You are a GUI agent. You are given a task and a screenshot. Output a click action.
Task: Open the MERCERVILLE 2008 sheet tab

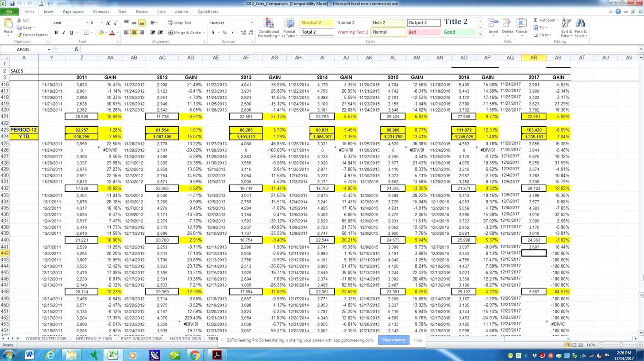[93, 339]
